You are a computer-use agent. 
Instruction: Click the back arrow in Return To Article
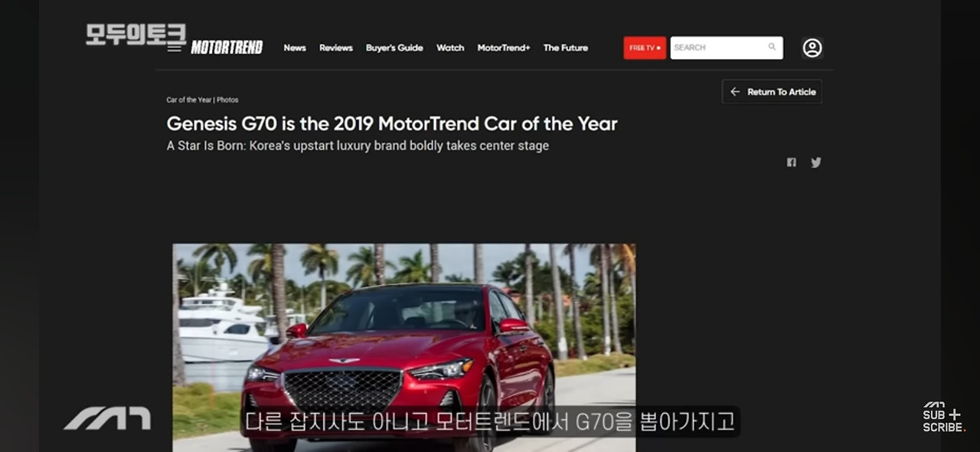pyautogui.click(x=735, y=92)
